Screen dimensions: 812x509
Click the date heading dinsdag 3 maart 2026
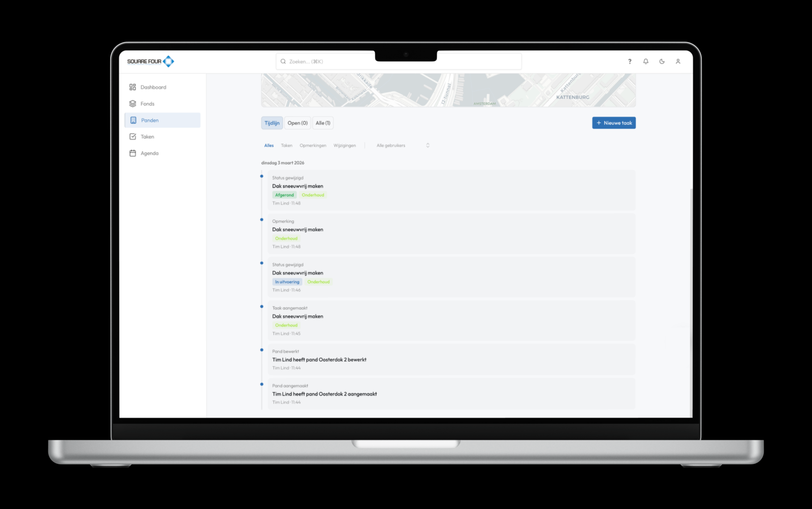pyautogui.click(x=283, y=163)
